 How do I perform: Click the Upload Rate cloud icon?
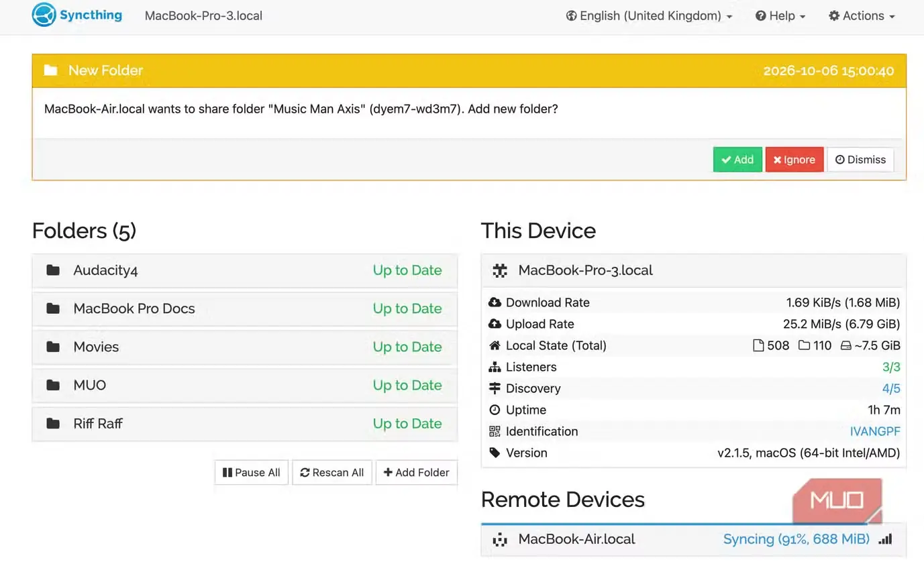pyautogui.click(x=495, y=324)
